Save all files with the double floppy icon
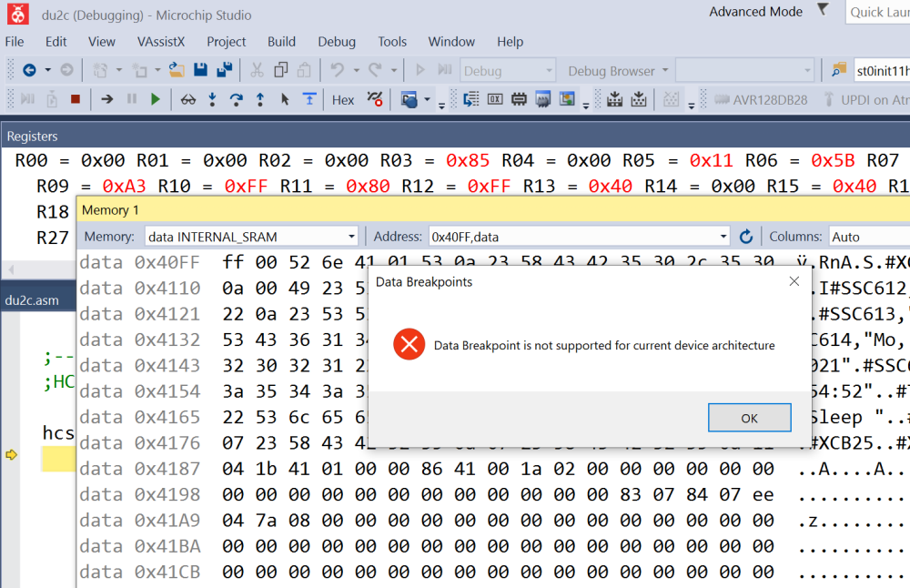 (225, 70)
